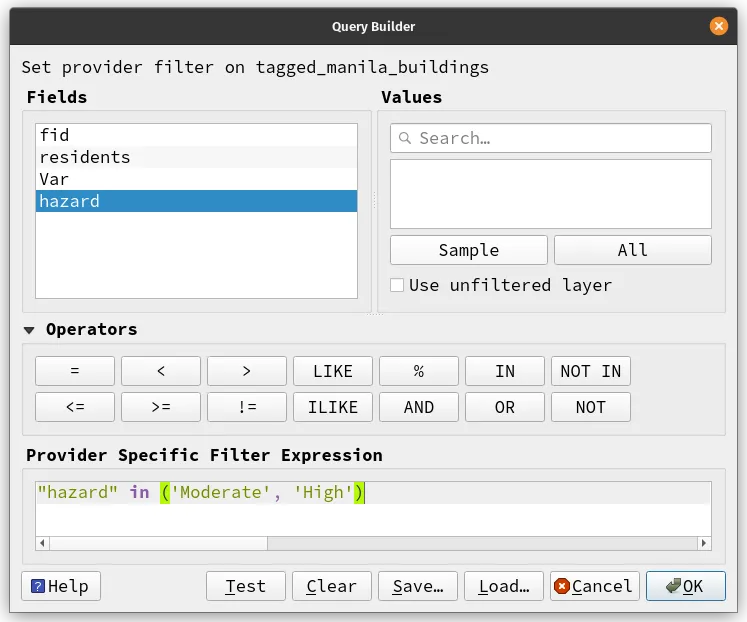Pick the fid field from list
The image size is (747, 622).
tap(196, 135)
